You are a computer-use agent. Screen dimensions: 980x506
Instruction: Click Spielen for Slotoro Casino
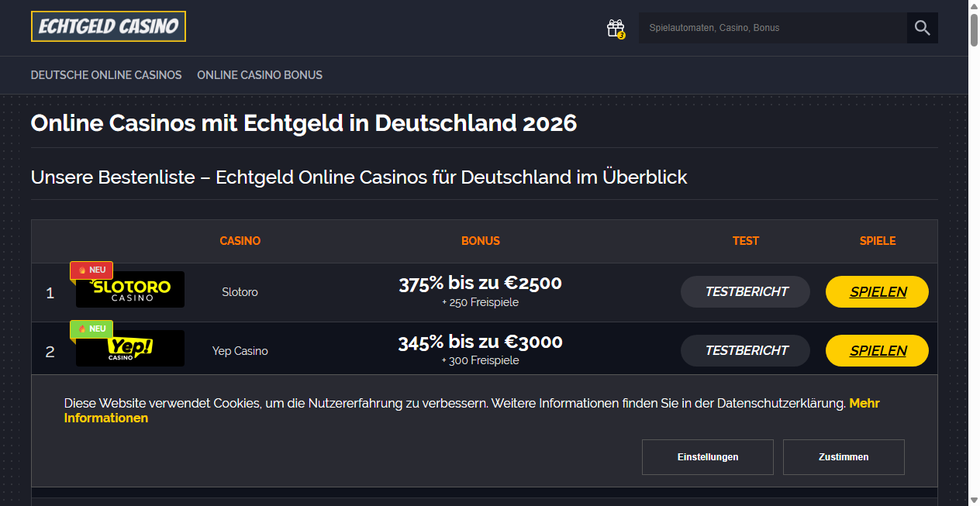tap(877, 291)
